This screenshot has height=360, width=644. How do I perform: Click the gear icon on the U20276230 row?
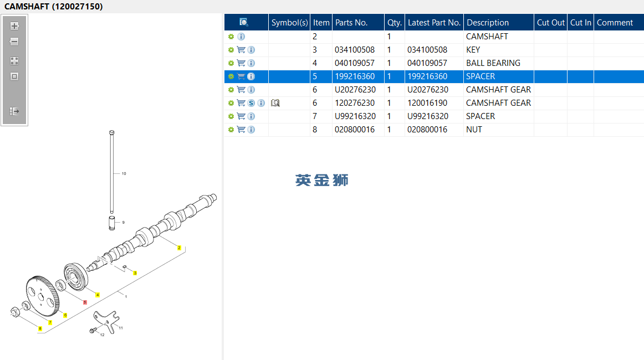pos(231,90)
